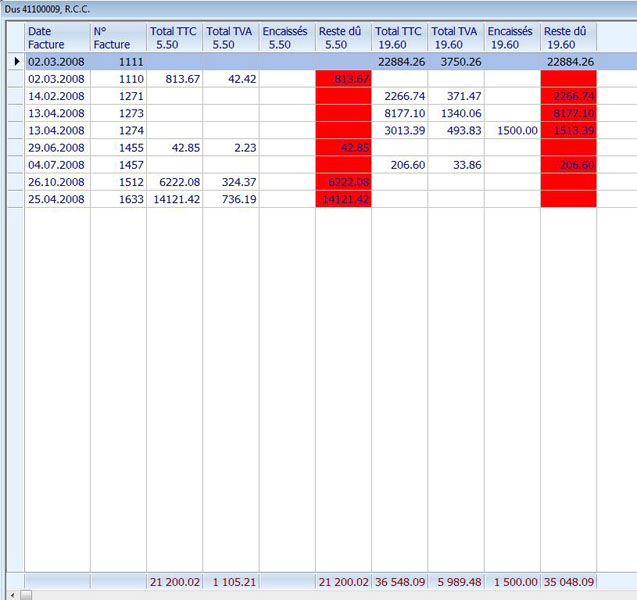The image size is (637, 600).
Task: Click the Reste dû 19.60 column header
Action: tap(568, 38)
